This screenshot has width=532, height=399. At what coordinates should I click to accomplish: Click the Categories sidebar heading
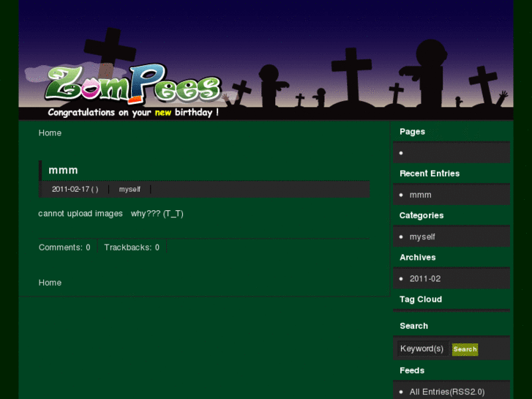click(422, 216)
